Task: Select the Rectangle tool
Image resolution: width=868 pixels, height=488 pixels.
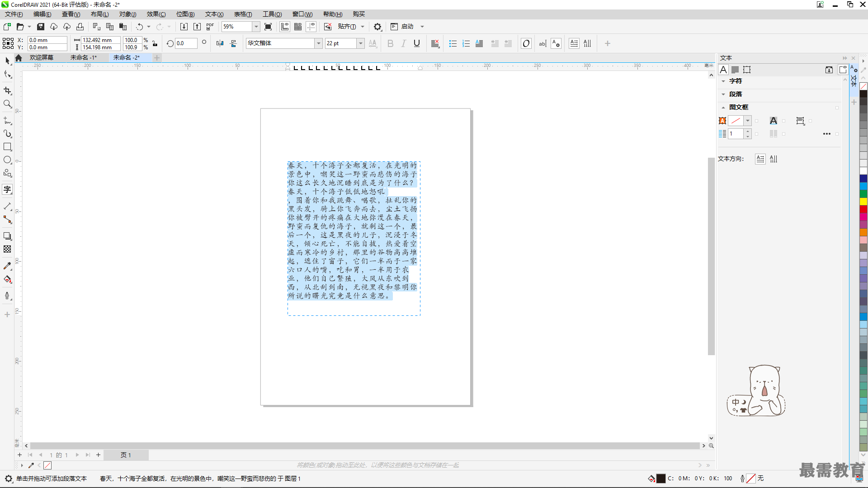Action: (7, 147)
